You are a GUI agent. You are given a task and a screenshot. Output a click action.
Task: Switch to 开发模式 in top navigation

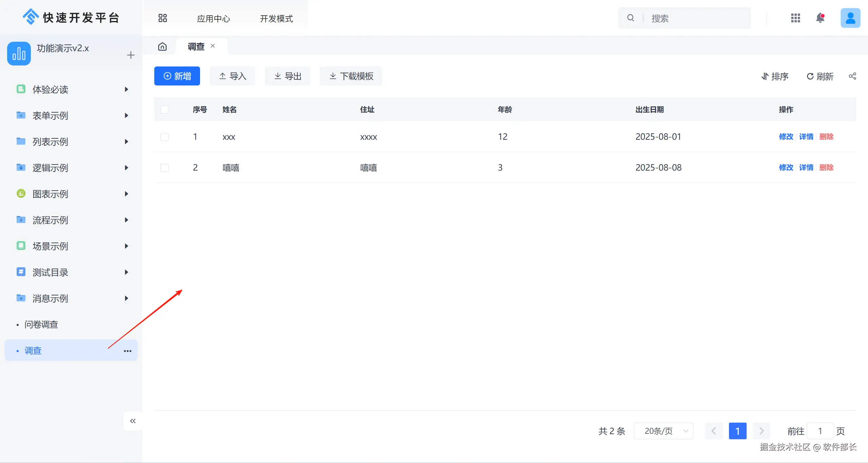[276, 19]
